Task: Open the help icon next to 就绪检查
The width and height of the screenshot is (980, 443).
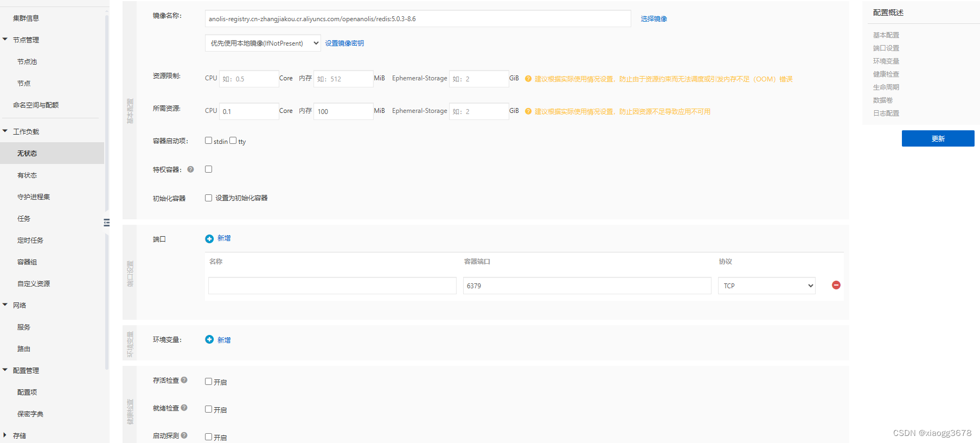Action: (184, 408)
